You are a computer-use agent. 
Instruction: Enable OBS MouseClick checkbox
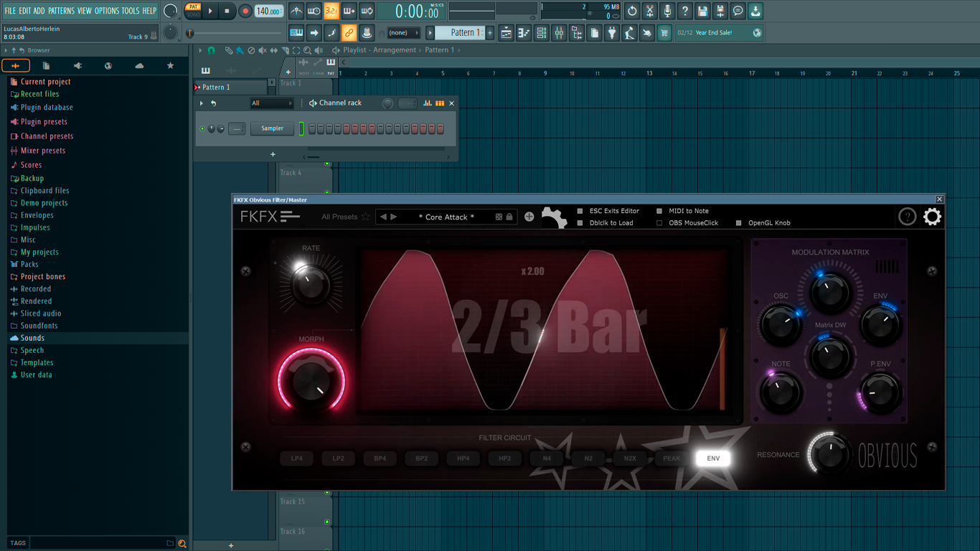pos(659,223)
